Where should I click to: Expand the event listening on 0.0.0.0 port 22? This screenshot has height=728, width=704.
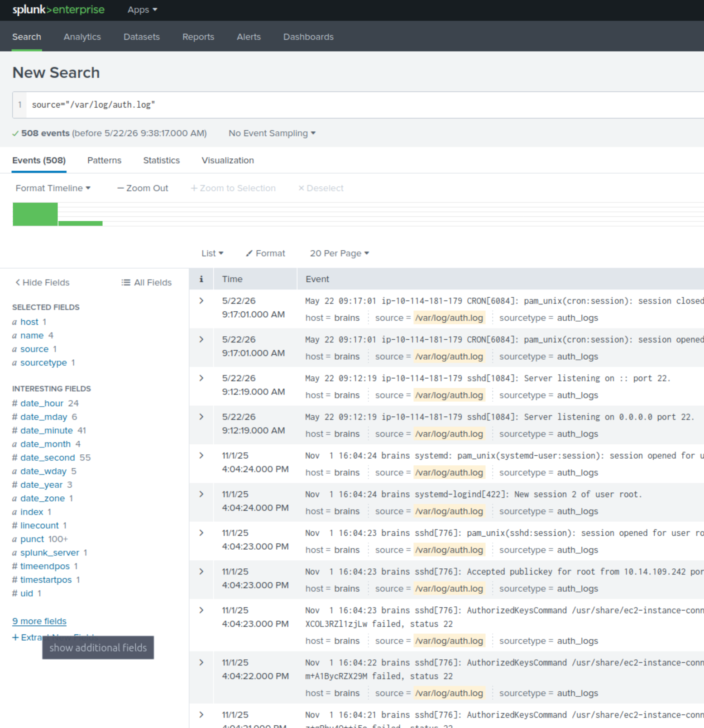(x=201, y=417)
